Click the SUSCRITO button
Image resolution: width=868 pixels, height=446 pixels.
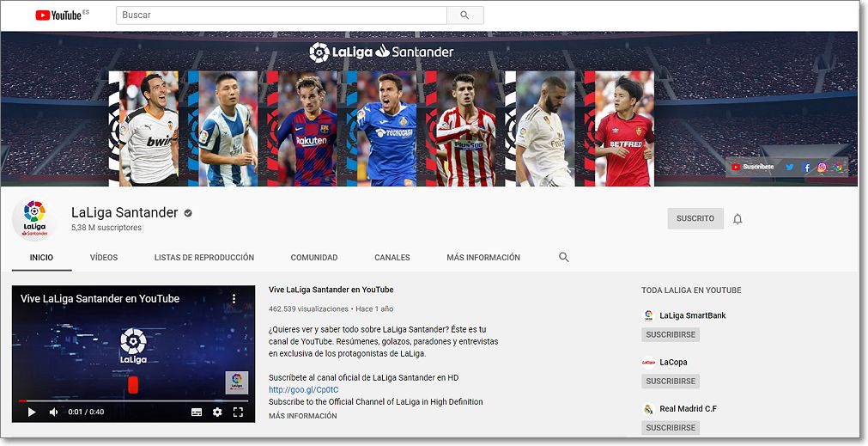695,218
